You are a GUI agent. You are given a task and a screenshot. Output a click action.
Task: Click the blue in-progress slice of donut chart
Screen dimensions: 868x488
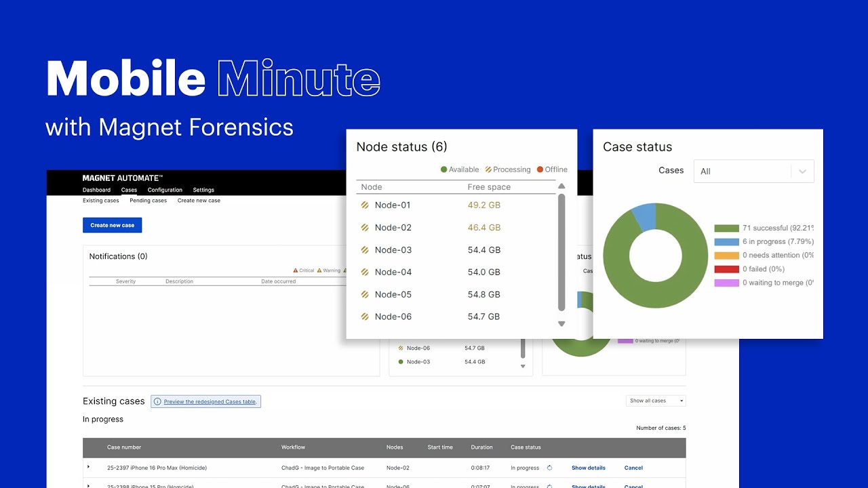(x=645, y=217)
